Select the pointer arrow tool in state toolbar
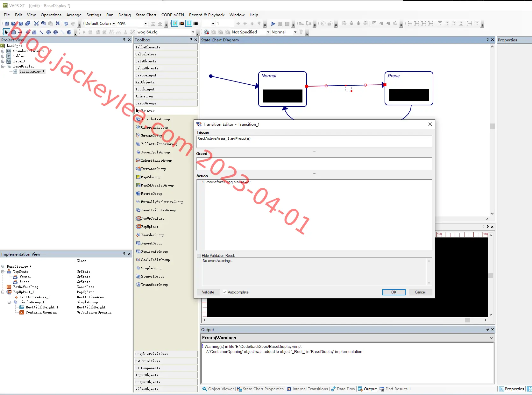532x395 pixels. click(6, 32)
